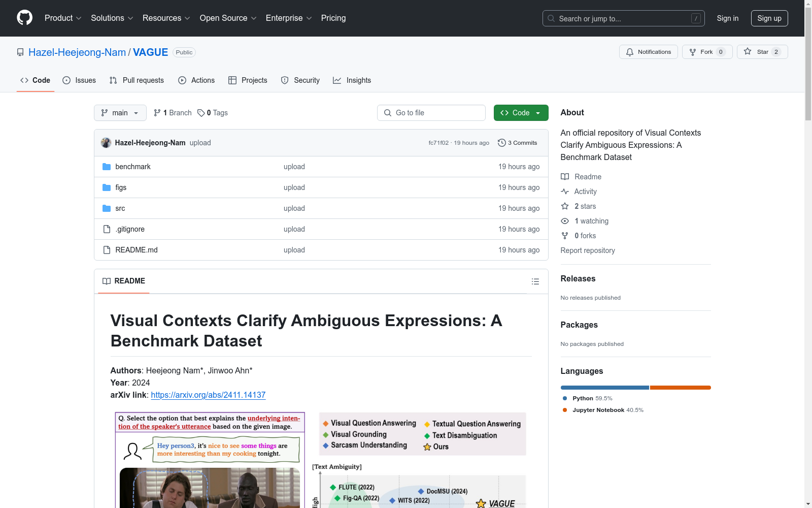
Task: Click the repository book icon beside Hazel-Heejeong-Nam
Action: [20, 52]
